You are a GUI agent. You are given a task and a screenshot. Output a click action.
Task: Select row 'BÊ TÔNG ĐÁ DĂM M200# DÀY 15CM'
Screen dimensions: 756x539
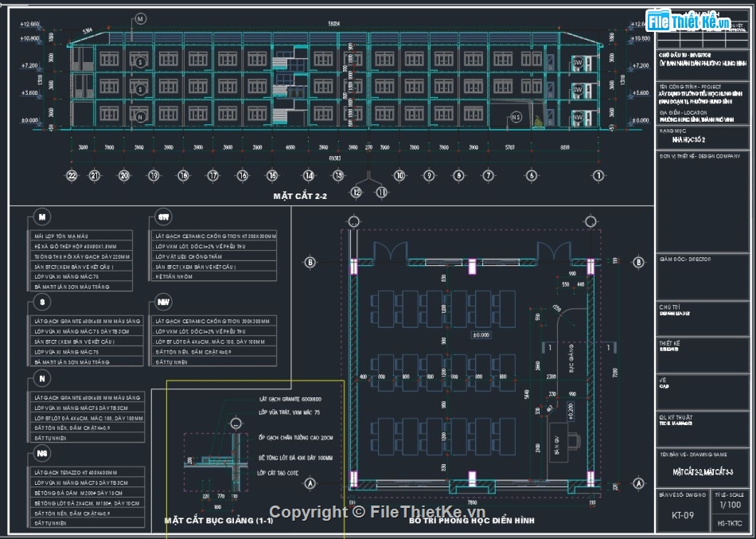point(87,493)
